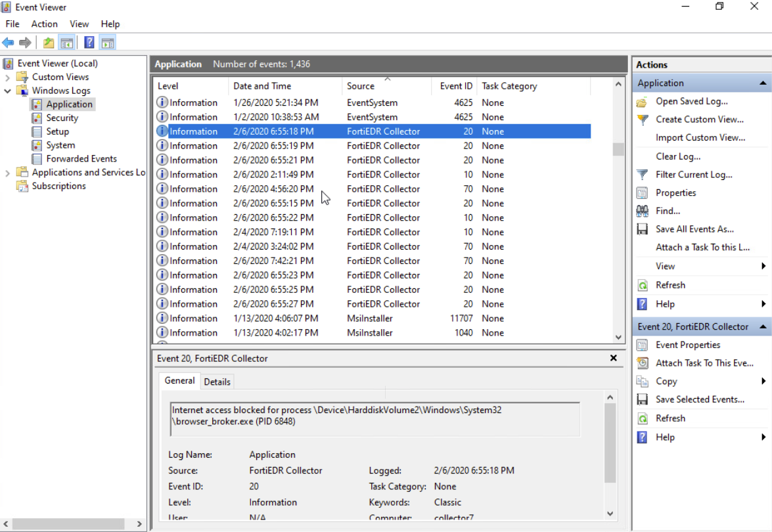Click the blue Help toolbar icon
The height and width of the screenshot is (532, 772).
tap(89, 43)
